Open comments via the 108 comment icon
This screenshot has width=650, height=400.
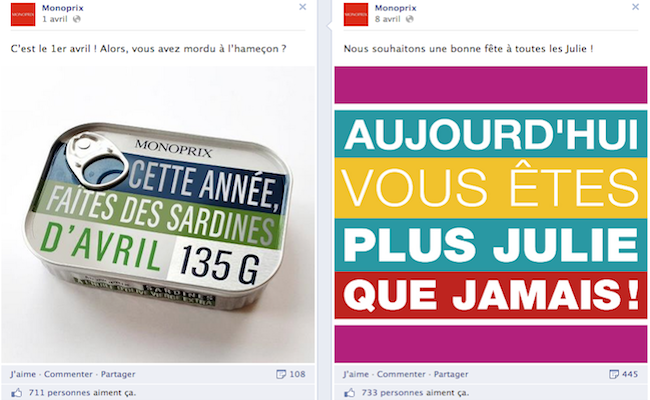281,374
